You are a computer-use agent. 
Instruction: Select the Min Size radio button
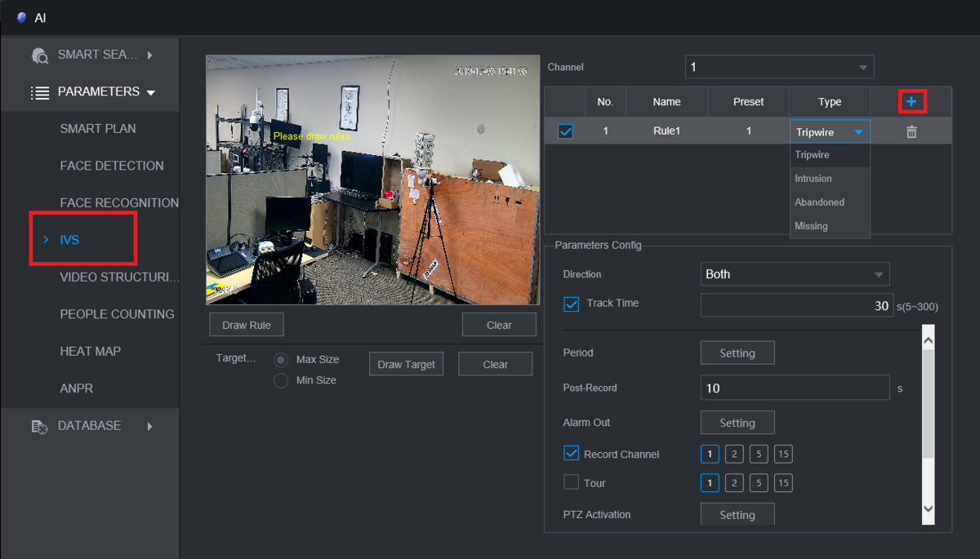click(281, 380)
